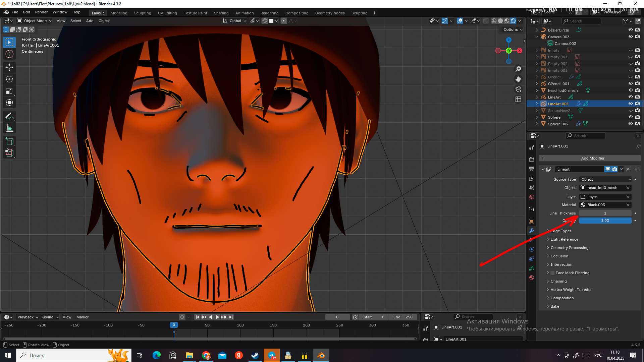644x362 pixels.
Task: Open the Object Mode dropdown
Action: coord(35,21)
